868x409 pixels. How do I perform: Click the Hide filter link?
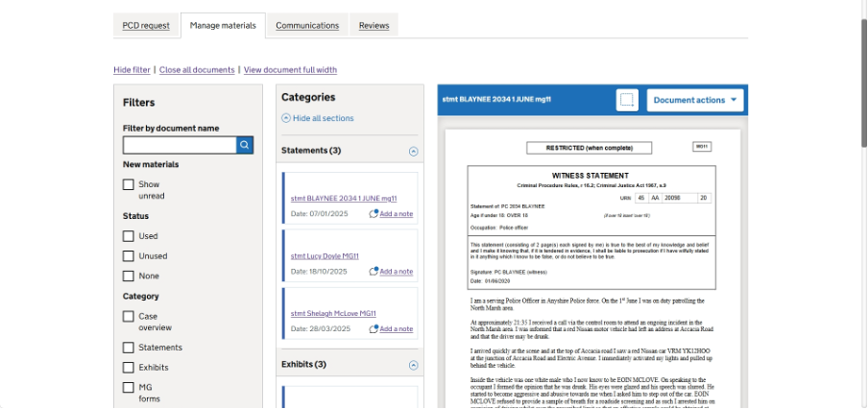point(132,70)
